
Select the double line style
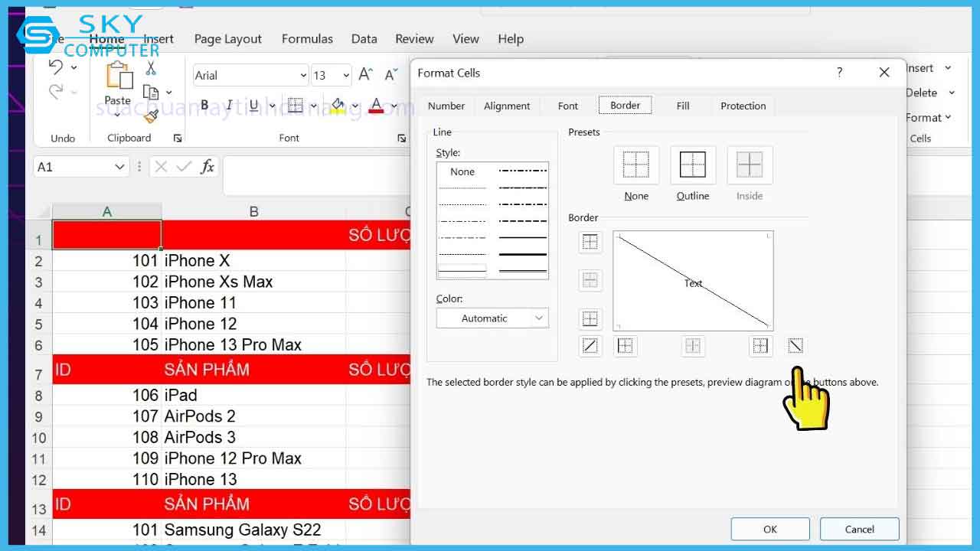(524, 270)
